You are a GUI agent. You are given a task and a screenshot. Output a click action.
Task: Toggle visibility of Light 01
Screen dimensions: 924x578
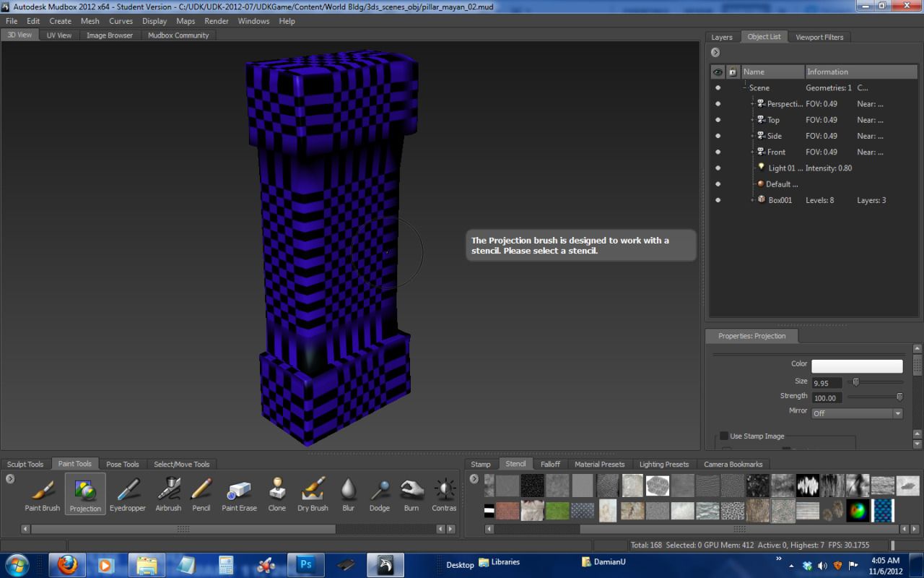718,168
